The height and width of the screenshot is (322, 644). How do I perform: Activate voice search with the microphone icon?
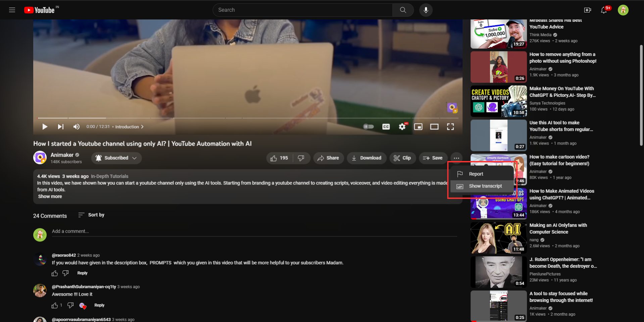(425, 10)
